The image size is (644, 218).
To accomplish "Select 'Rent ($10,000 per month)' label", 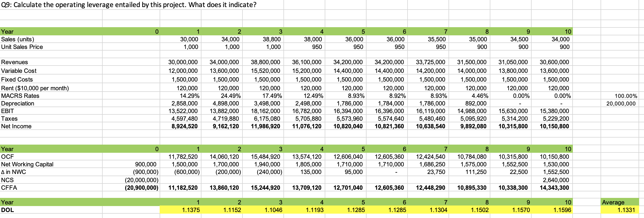I will (x=35, y=88).
